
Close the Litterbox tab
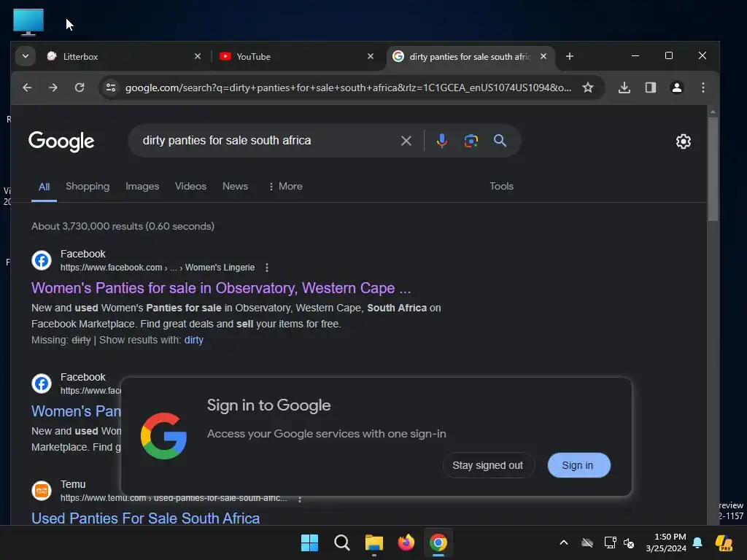tap(198, 56)
